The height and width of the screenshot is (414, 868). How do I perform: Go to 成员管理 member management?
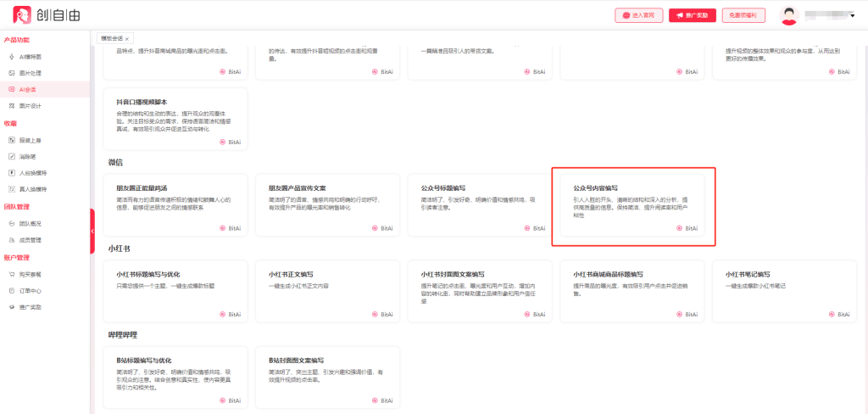pyautogui.click(x=30, y=239)
